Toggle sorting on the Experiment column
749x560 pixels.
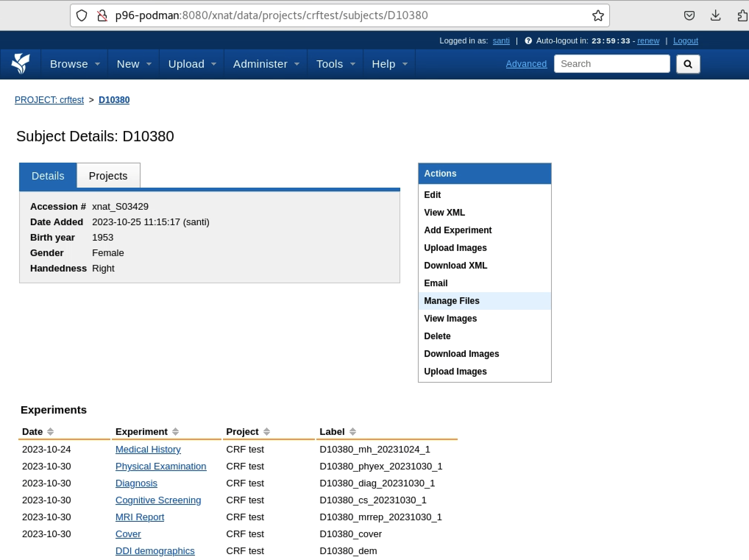coord(176,432)
